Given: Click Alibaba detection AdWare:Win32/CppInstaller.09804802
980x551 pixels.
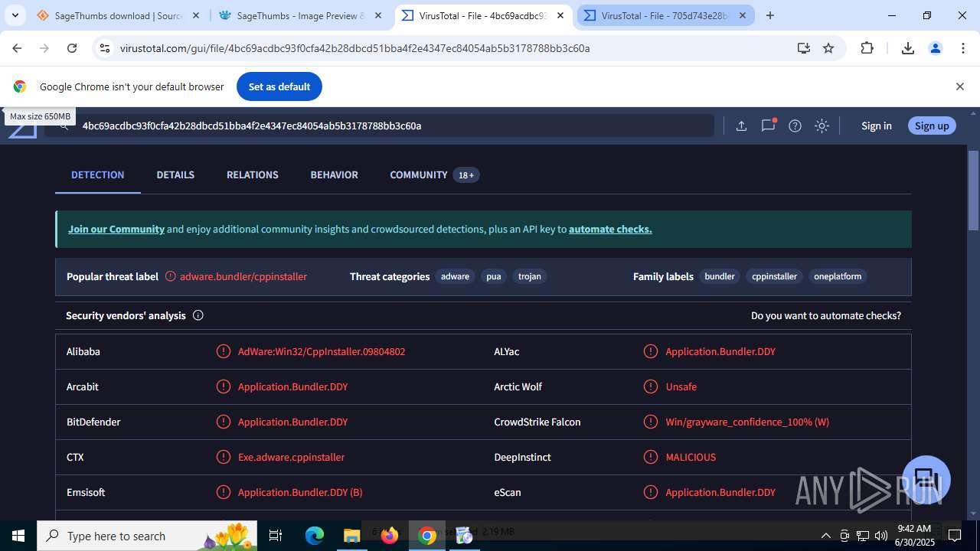Looking at the screenshot, I should 322,351.
